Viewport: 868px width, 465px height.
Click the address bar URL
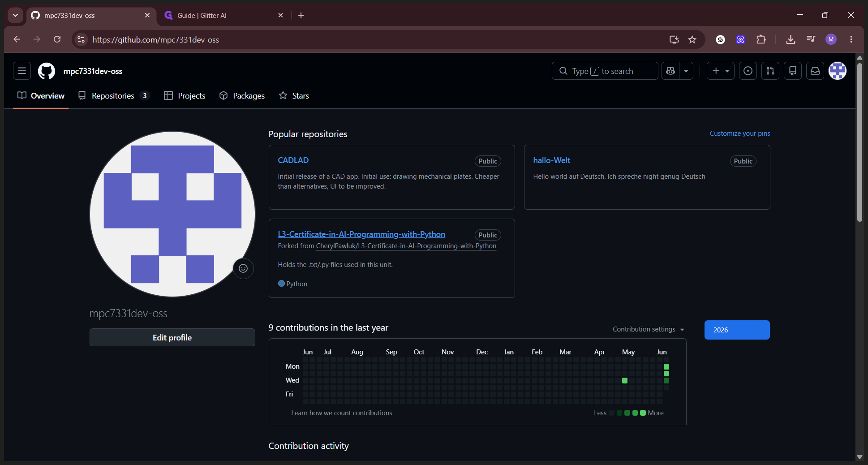tap(156, 39)
